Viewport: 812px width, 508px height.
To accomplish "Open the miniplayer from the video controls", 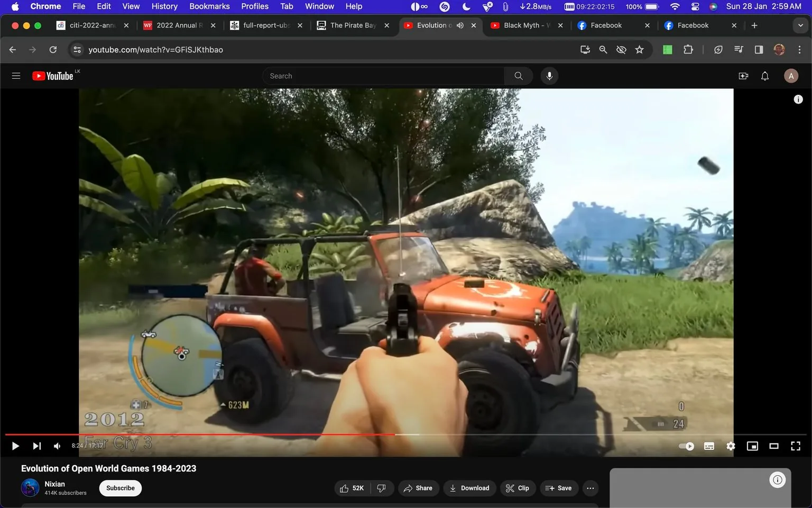I will coord(752,446).
